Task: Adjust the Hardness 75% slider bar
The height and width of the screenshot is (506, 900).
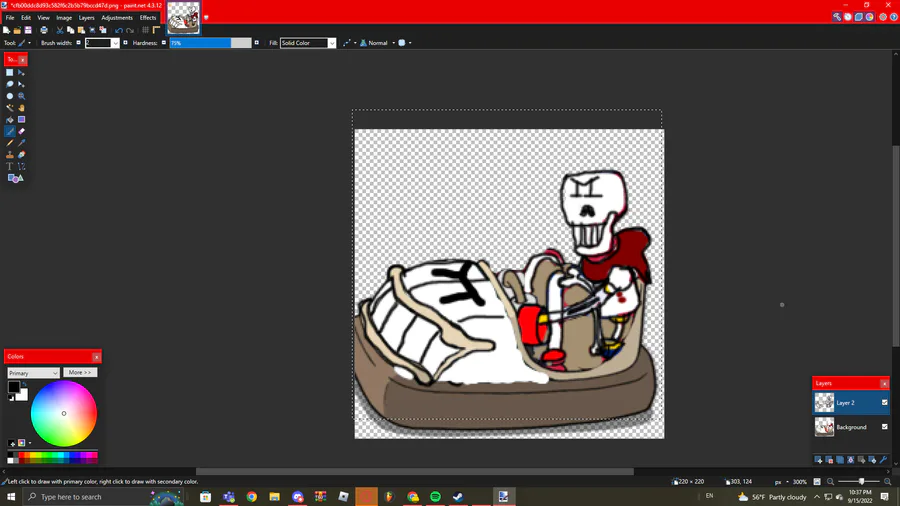Action: pyautogui.click(x=210, y=43)
